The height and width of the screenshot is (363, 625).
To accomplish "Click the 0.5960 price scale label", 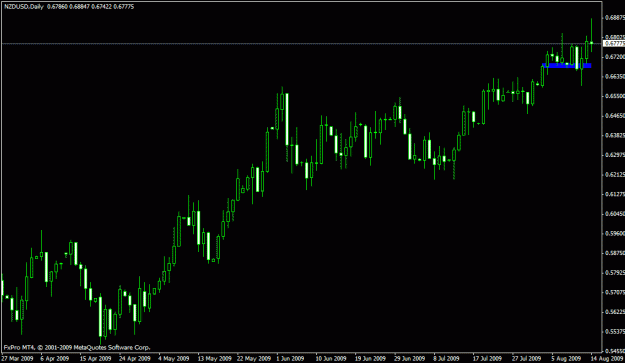I will 615,233.
